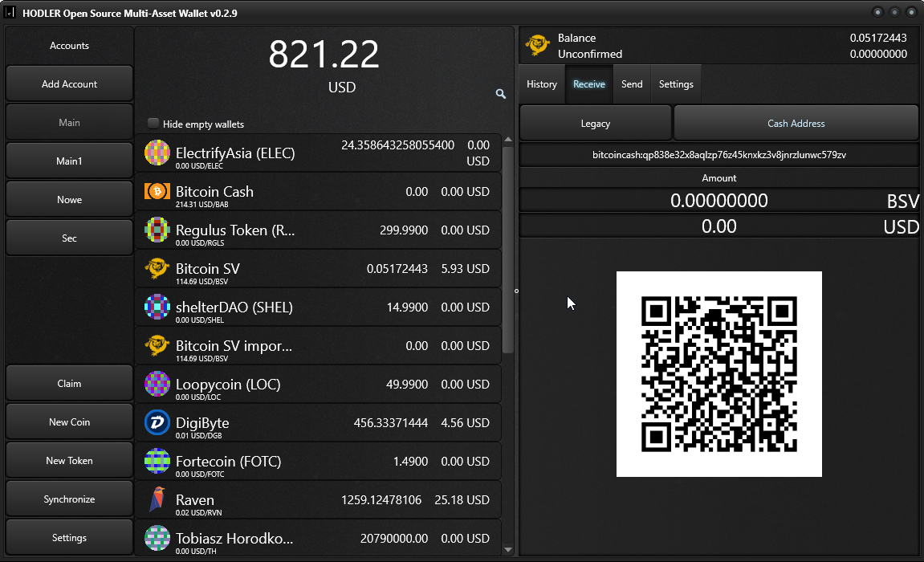
Task: Click the ElectrifyAsia (ELEC) coin icon
Action: click(157, 153)
